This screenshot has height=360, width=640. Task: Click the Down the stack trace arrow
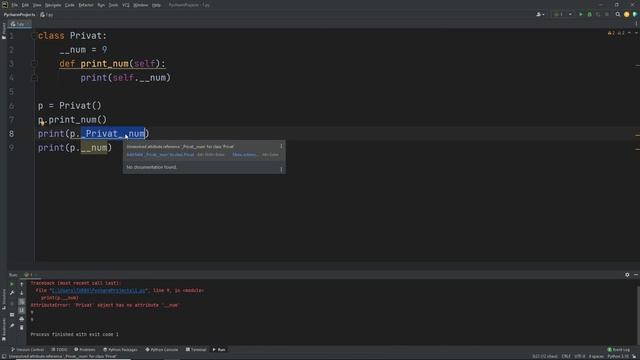22,293
